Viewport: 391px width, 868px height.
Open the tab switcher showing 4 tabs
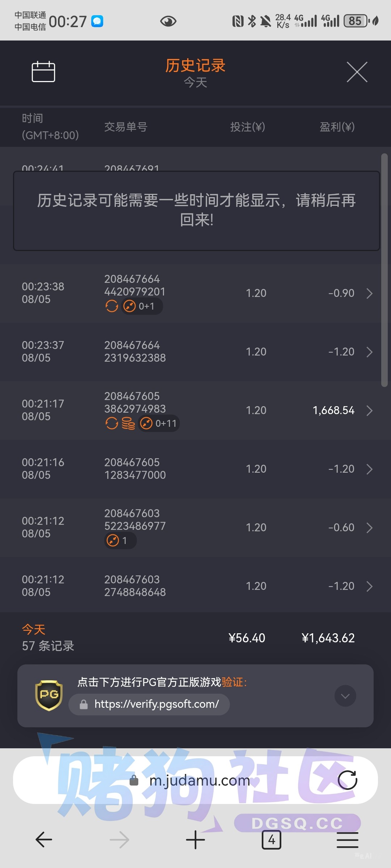pos(272,840)
